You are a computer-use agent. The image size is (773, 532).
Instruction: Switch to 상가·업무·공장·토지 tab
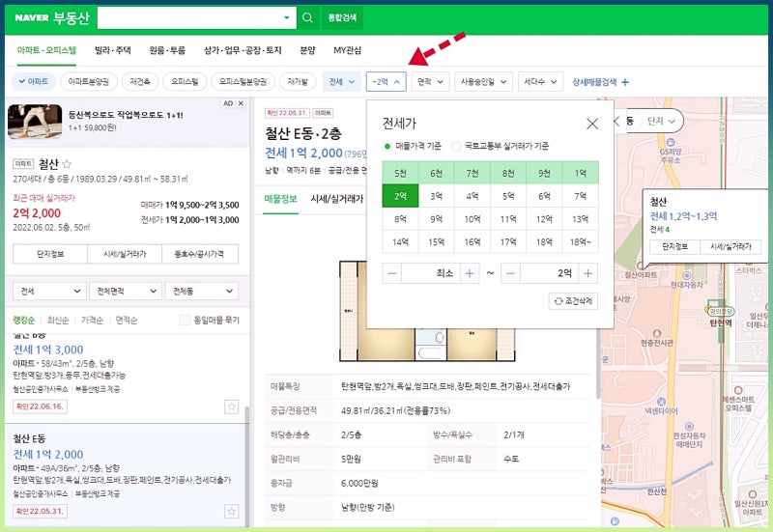(x=243, y=50)
